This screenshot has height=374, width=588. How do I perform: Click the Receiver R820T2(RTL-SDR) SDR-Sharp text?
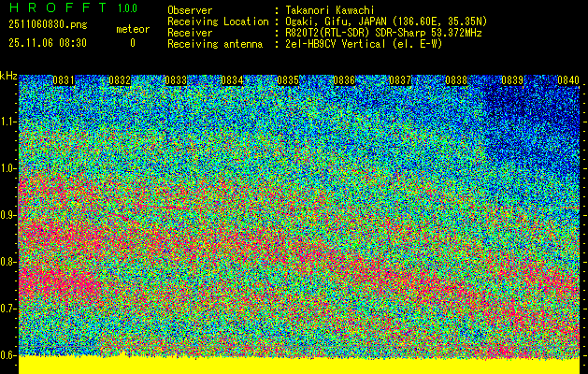pyautogui.click(x=383, y=33)
